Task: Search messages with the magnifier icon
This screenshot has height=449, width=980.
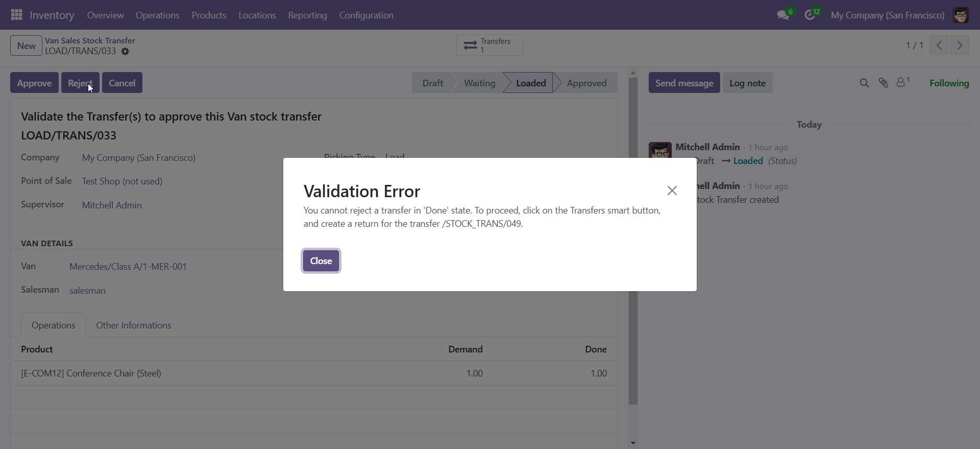Action: pyautogui.click(x=864, y=83)
